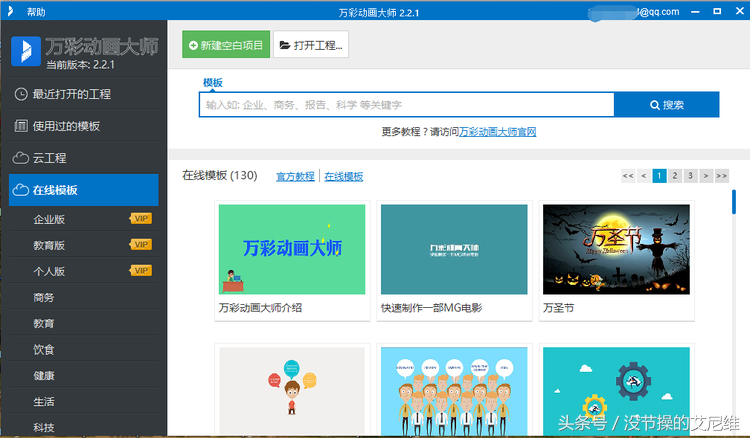Select page 1 in pagination
This screenshot has height=438, width=750.
tap(659, 176)
